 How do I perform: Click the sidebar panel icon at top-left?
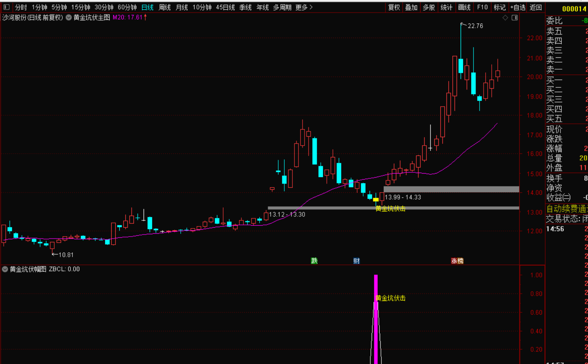pos(6,7)
